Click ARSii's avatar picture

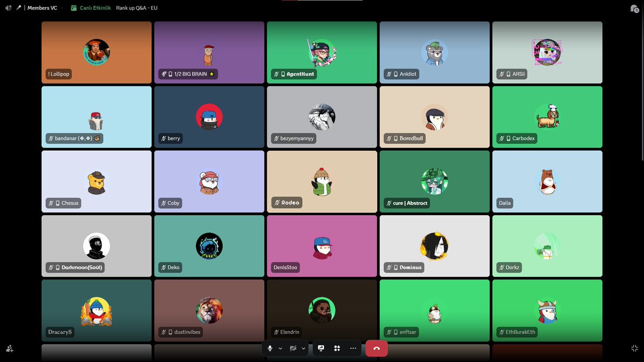pos(547,53)
